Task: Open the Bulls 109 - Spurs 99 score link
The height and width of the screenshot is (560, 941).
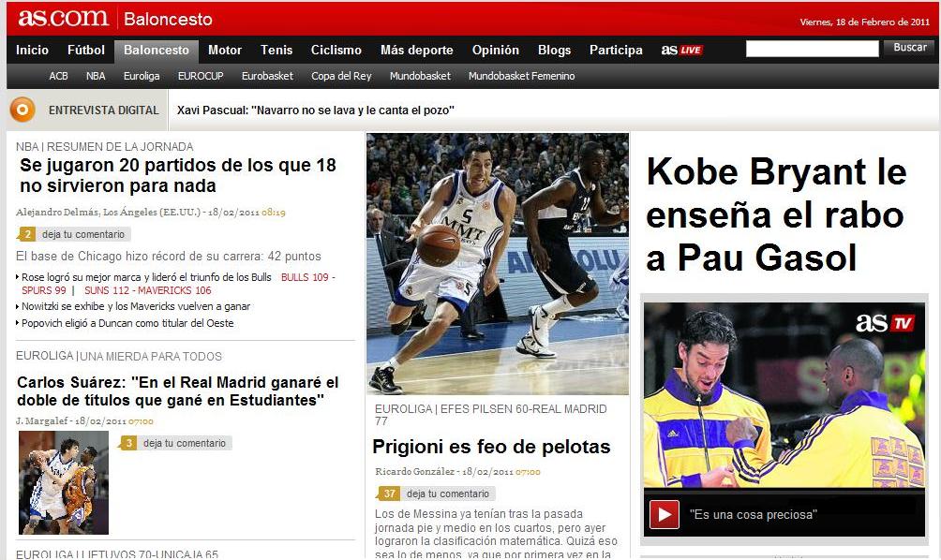Action: (x=179, y=284)
